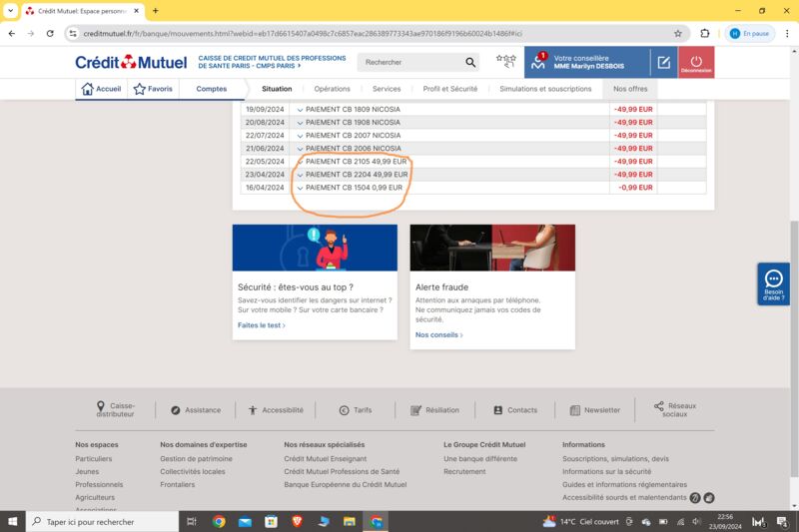This screenshot has height=532, width=799.
Task: Click the search magnifier icon
Action: [470, 62]
